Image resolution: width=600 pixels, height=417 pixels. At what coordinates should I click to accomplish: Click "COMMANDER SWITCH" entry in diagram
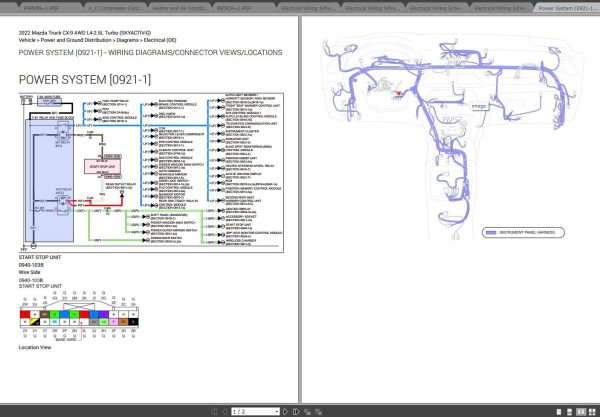166,238
